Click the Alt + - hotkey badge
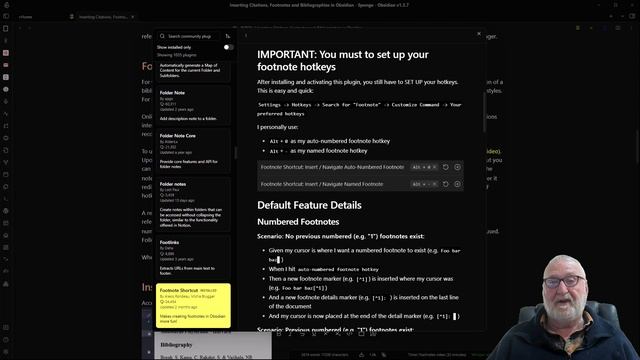This screenshot has height=360, width=640. pos(424,184)
